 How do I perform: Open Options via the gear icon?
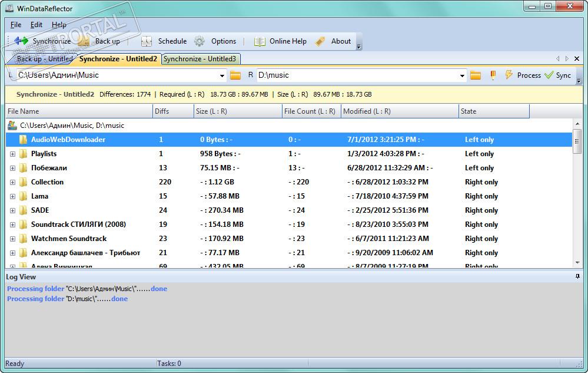(x=200, y=41)
